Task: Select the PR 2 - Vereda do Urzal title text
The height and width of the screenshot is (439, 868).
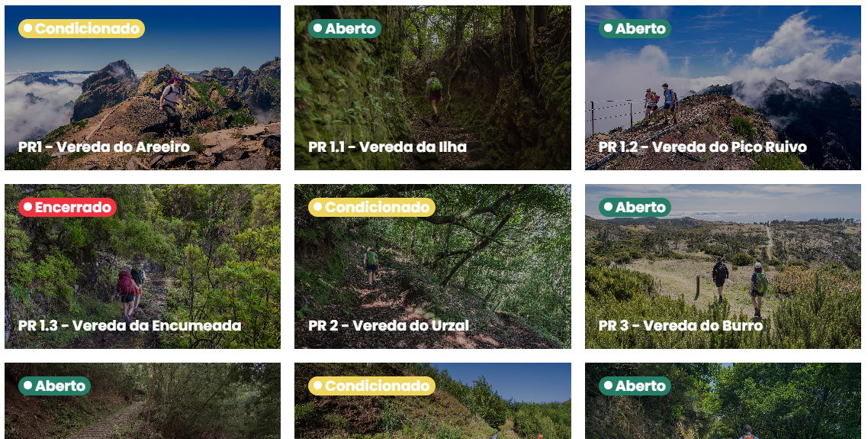Action: [388, 325]
